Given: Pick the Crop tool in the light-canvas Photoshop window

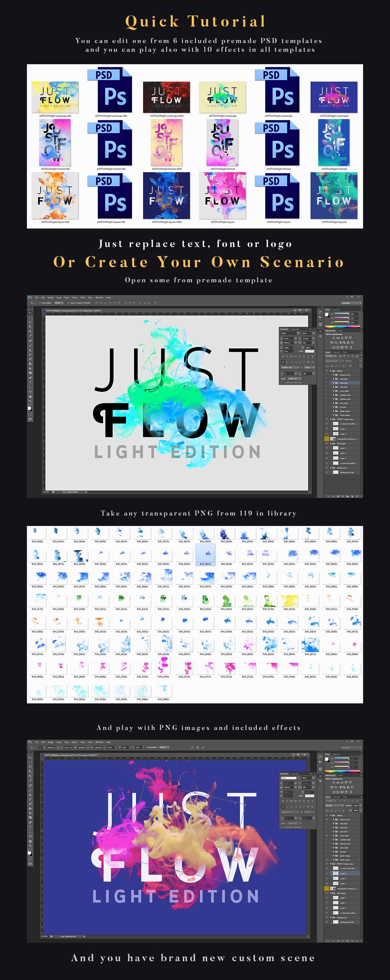Looking at the screenshot, I should click(x=30, y=331).
